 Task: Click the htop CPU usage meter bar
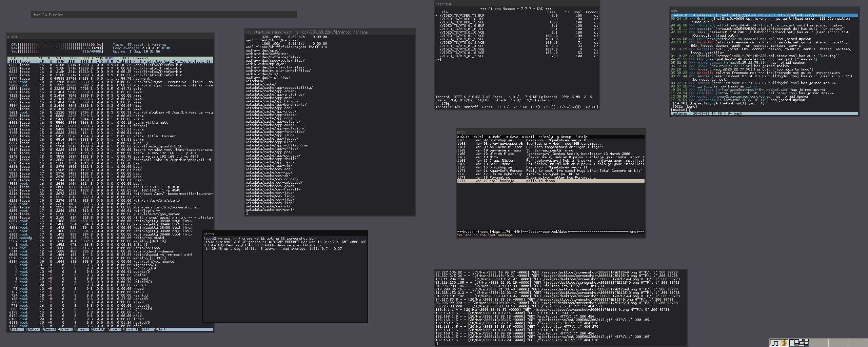(57, 44)
